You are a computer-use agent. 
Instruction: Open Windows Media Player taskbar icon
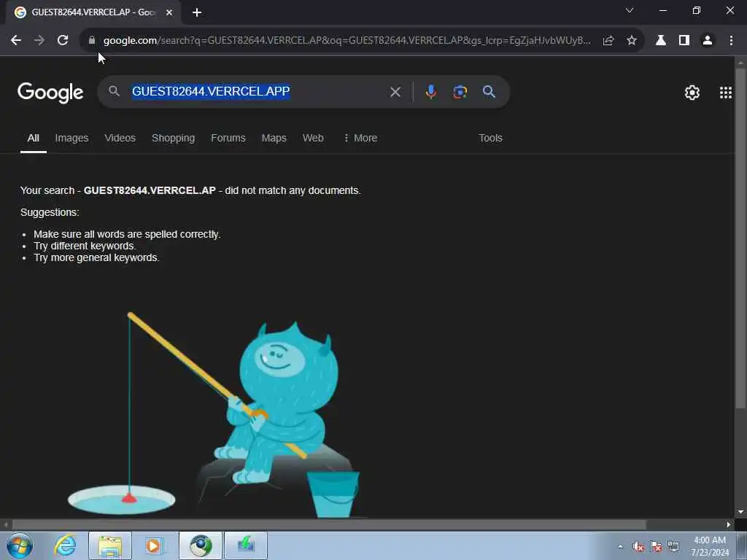pos(155,545)
